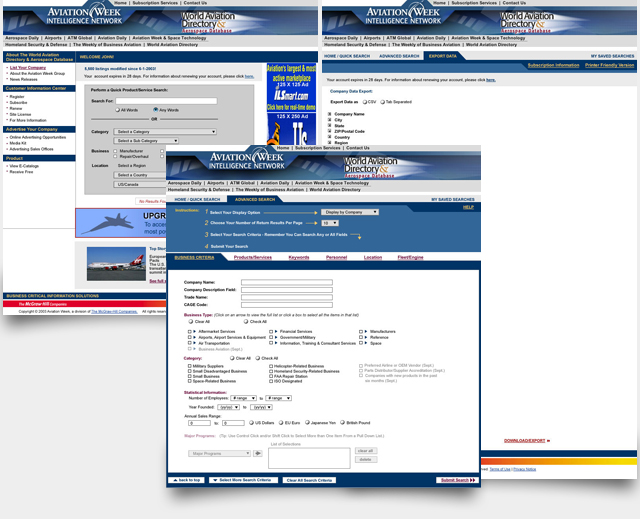The image size is (640, 519).
Task: Click the Media Kit sidebar link
Action: (x=18, y=143)
